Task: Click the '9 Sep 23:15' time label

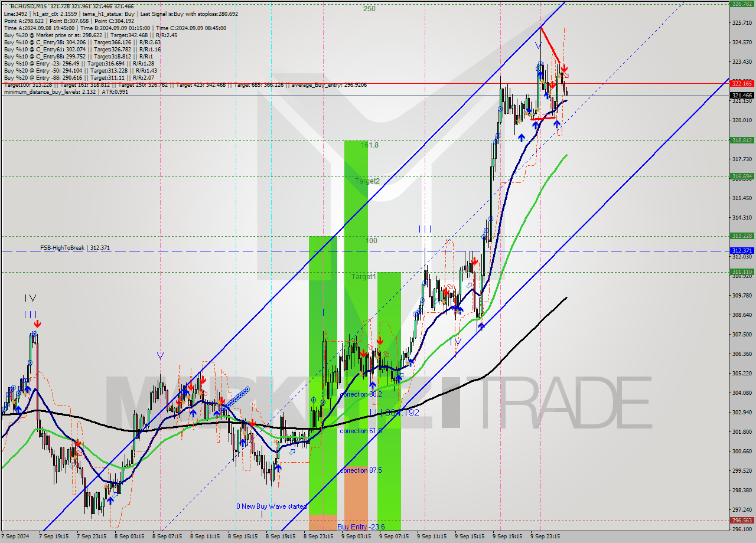Action: click(x=546, y=537)
